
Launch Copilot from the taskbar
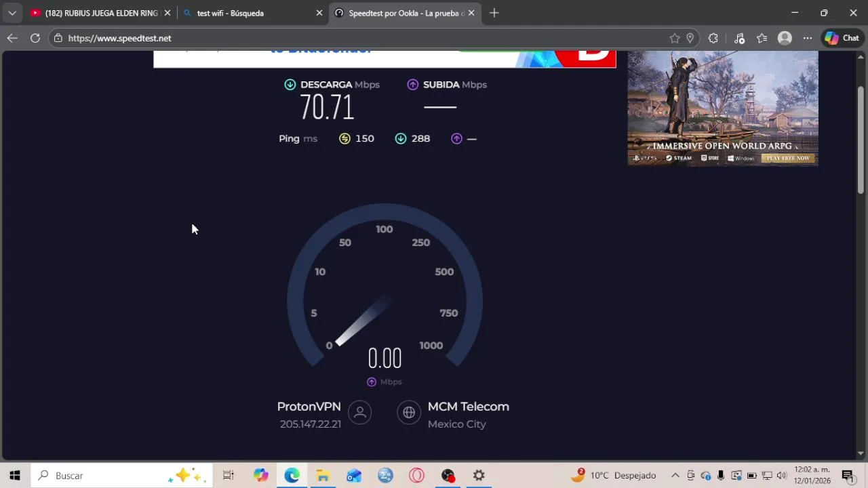pos(261,475)
